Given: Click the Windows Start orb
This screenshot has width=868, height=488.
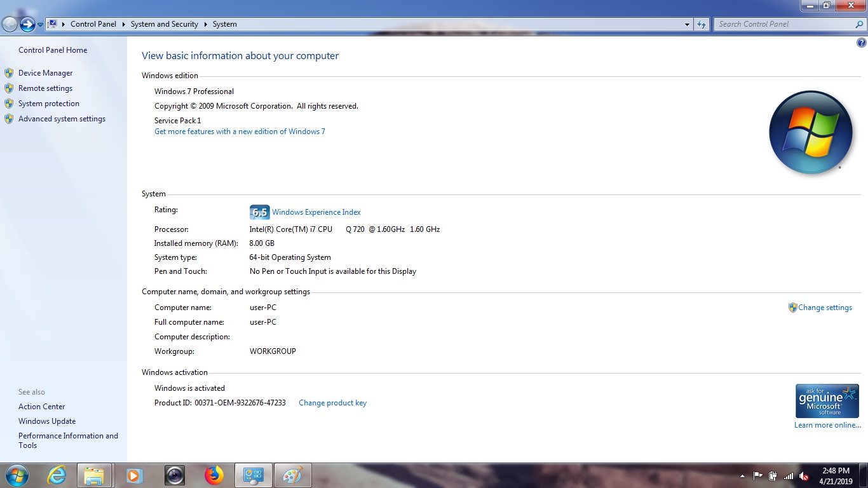Looking at the screenshot, I should click(16, 475).
